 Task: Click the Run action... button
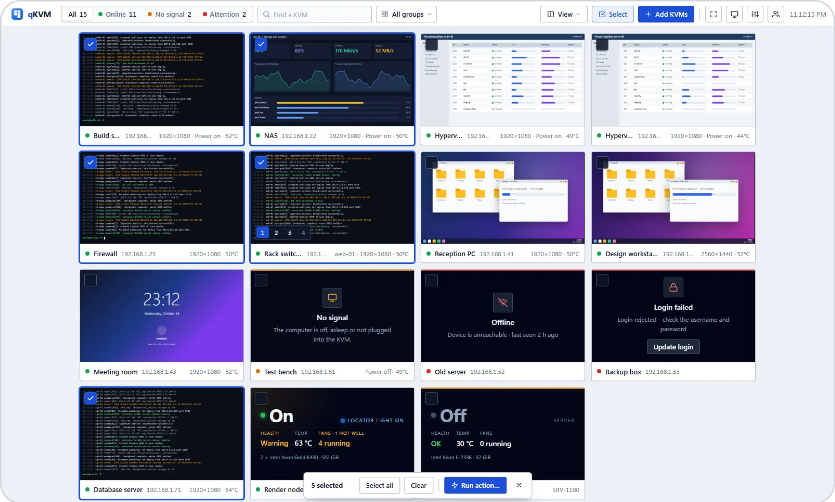[476, 485]
